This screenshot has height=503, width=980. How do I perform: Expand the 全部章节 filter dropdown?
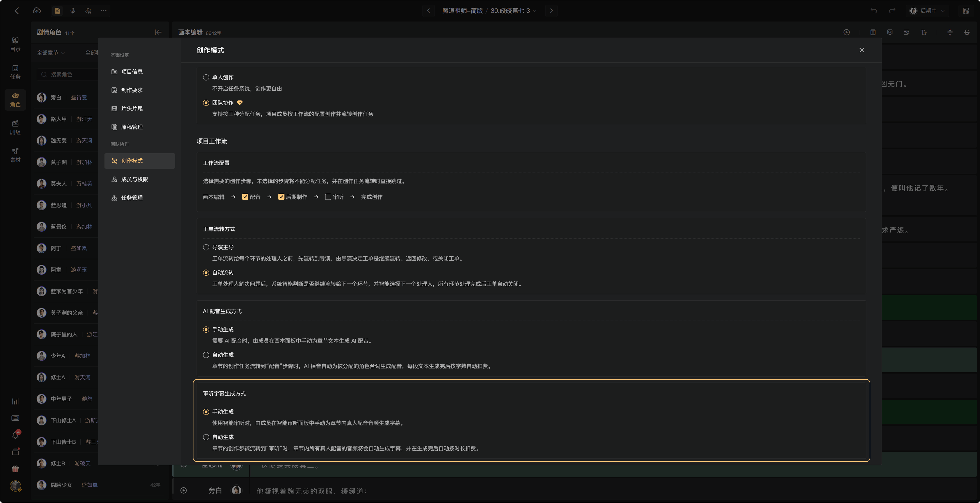[51, 53]
